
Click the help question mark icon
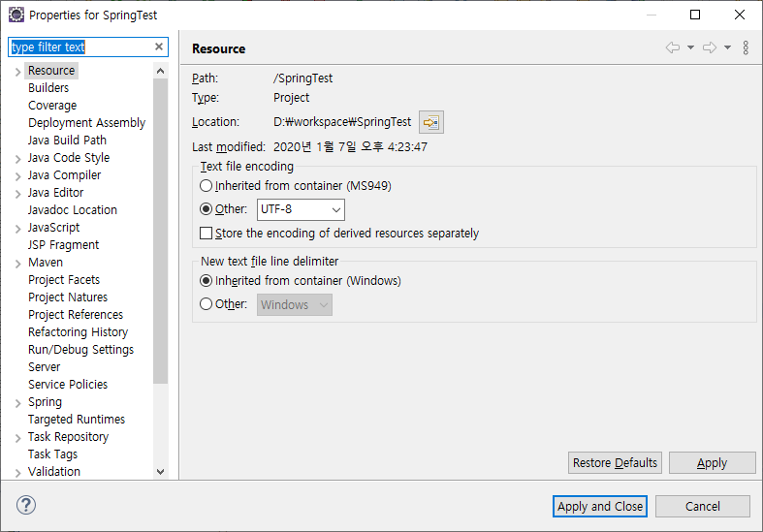click(26, 505)
